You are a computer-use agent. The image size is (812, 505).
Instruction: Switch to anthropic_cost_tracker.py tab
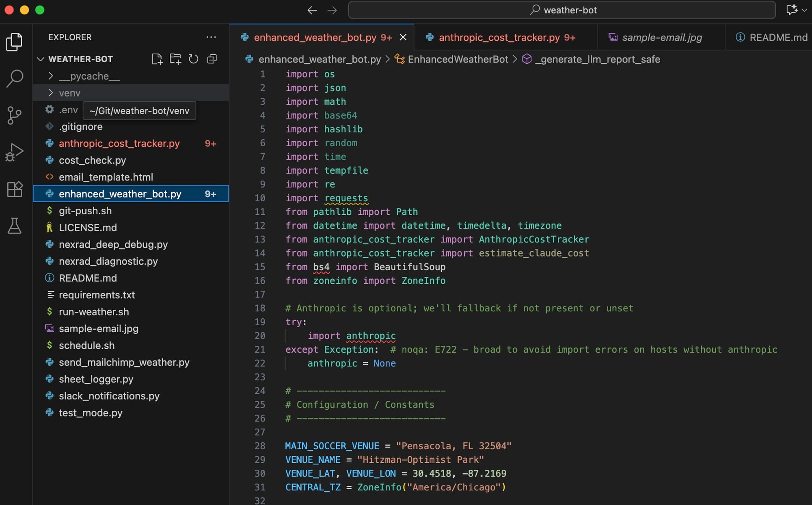pos(499,37)
